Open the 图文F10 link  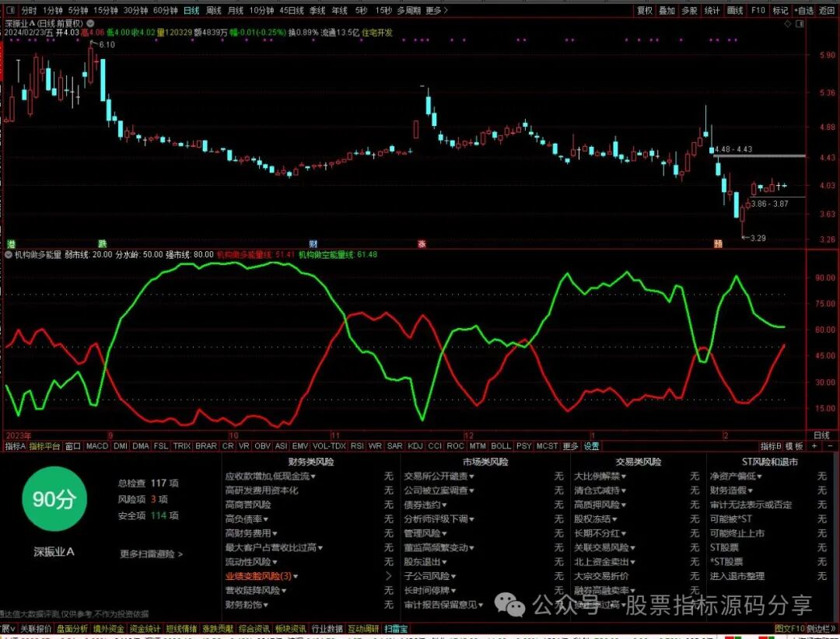pos(789,629)
